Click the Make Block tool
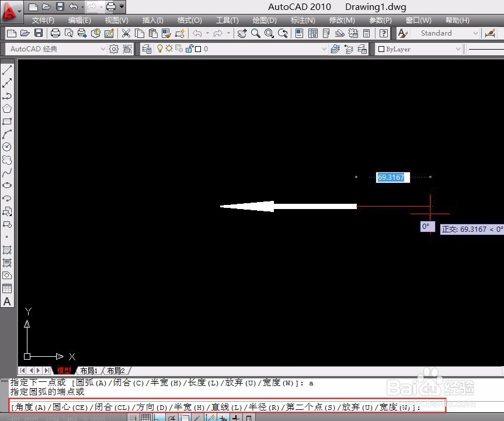 pos(7,224)
